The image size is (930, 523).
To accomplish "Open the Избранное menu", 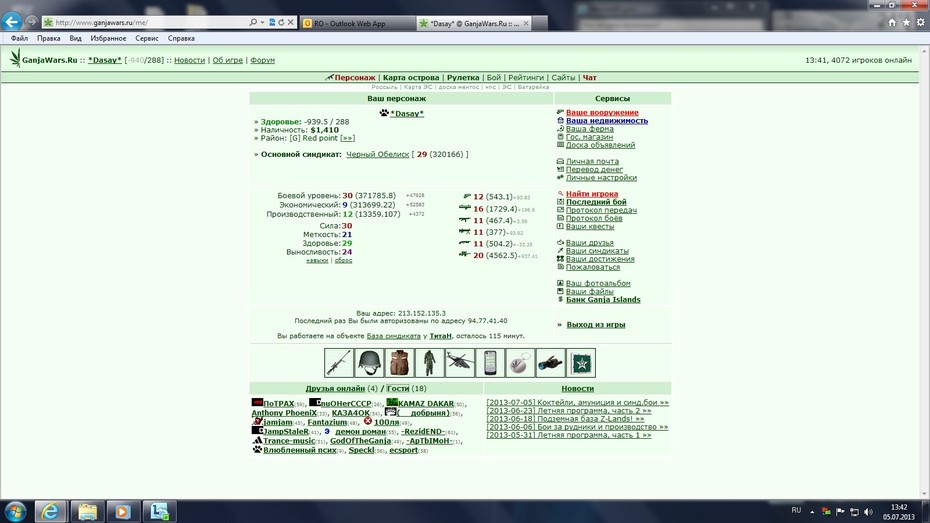I will pyautogui.click(x=108, y=38).
